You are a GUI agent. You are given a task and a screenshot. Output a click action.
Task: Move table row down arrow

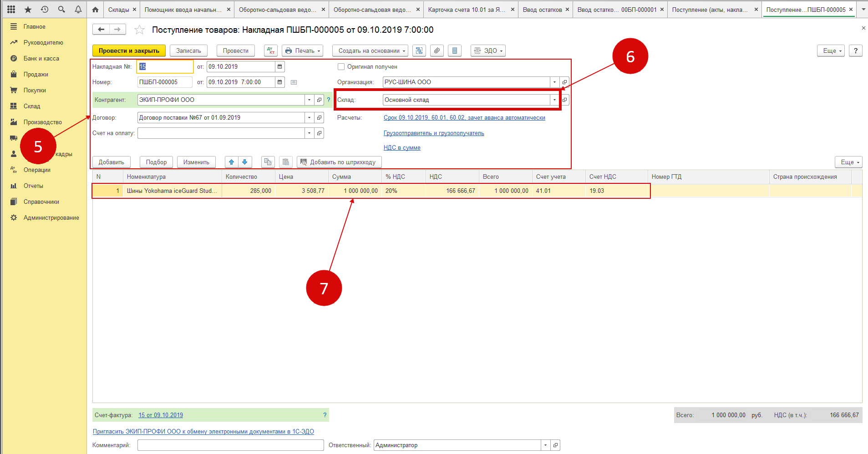coord(245,162)
